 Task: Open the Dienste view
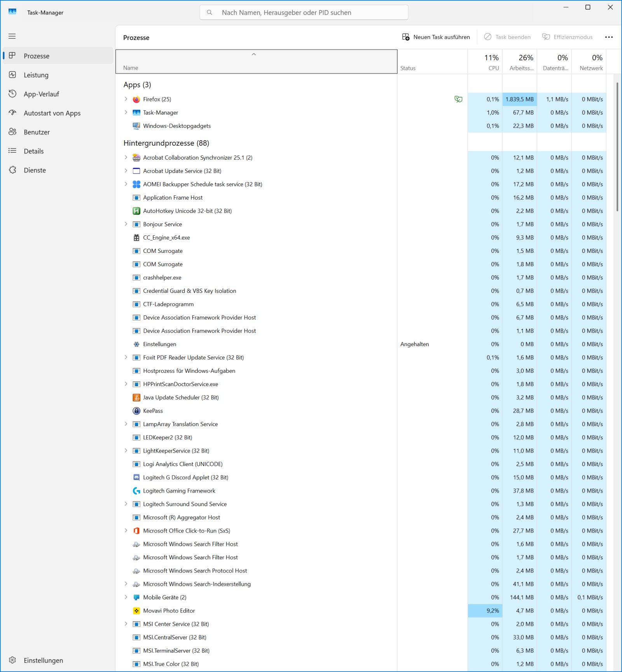[35, 170]
